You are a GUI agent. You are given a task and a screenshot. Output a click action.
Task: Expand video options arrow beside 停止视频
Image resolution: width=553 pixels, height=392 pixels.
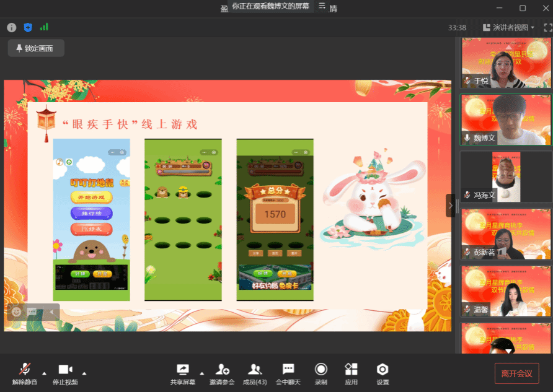[84, 373]
